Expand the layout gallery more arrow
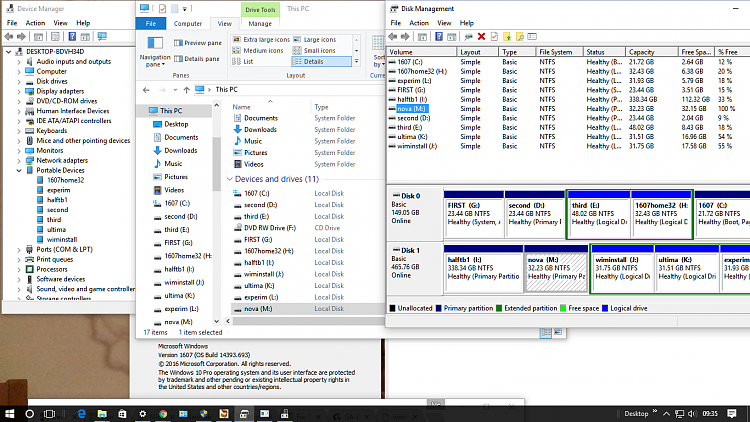The image size is (750, 422). coord(356,62)
